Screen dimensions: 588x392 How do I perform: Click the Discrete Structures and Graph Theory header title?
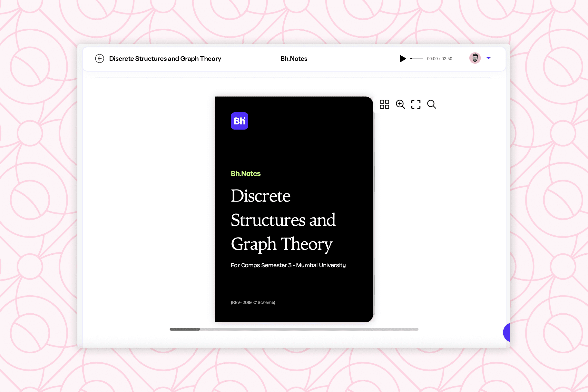point(165,59)
